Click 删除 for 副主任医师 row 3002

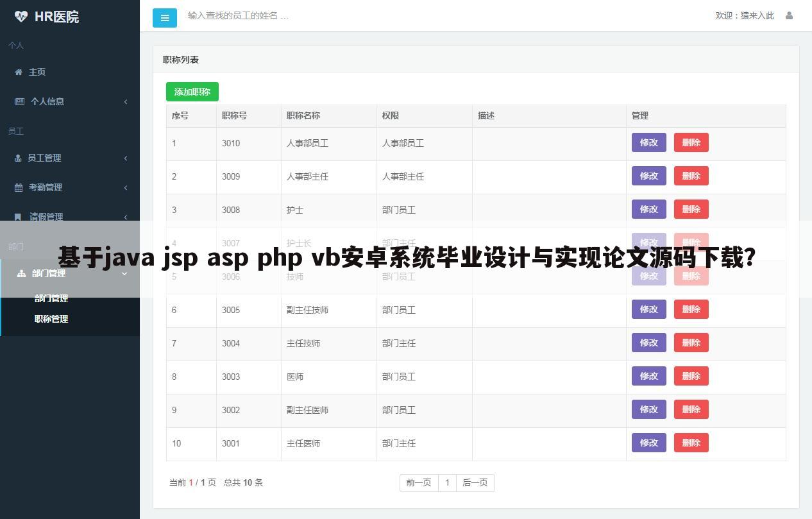[x=691, y=409]
